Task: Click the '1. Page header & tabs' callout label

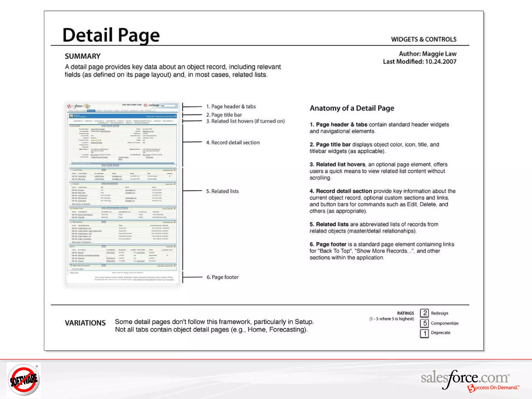Action: [231, 107]
